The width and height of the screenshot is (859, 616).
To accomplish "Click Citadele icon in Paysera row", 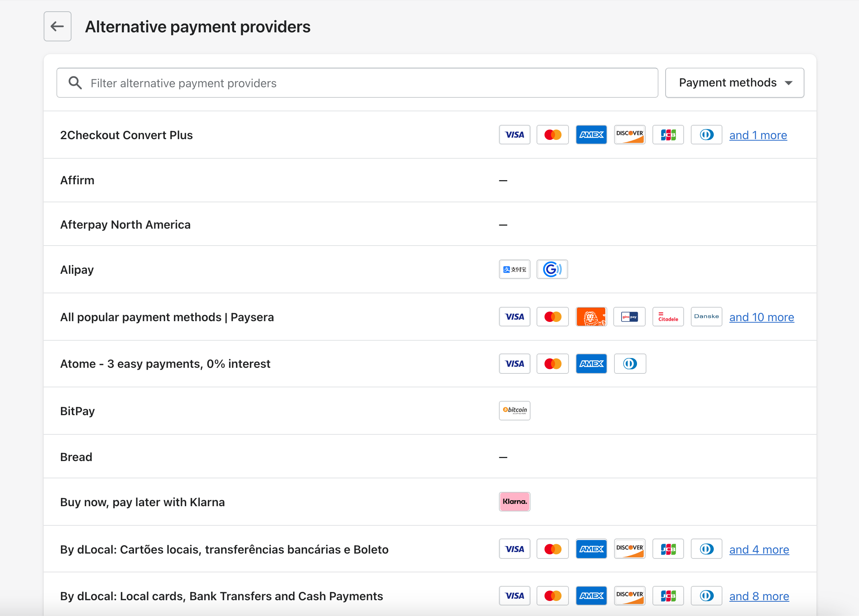I will pos(668,317).
